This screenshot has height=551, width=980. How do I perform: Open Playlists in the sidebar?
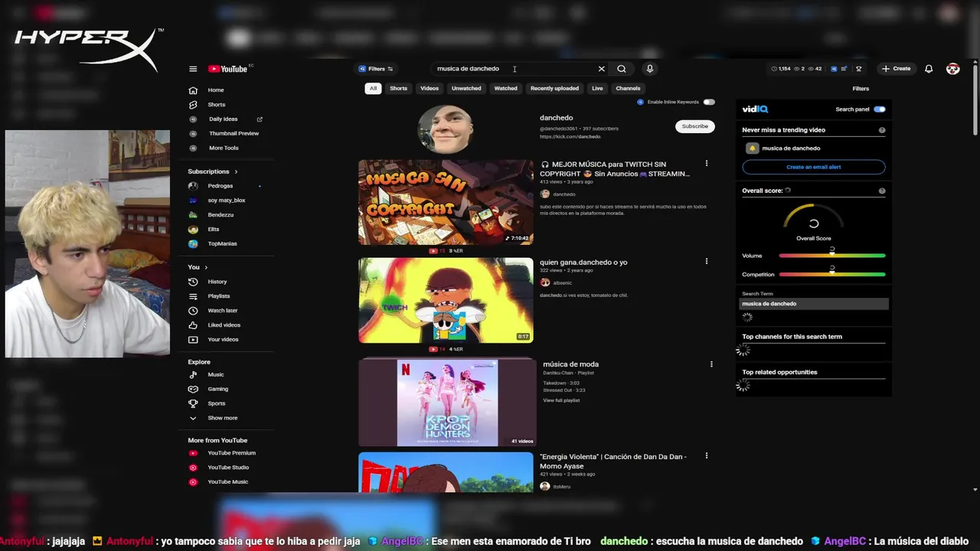[x=219, y=297]
